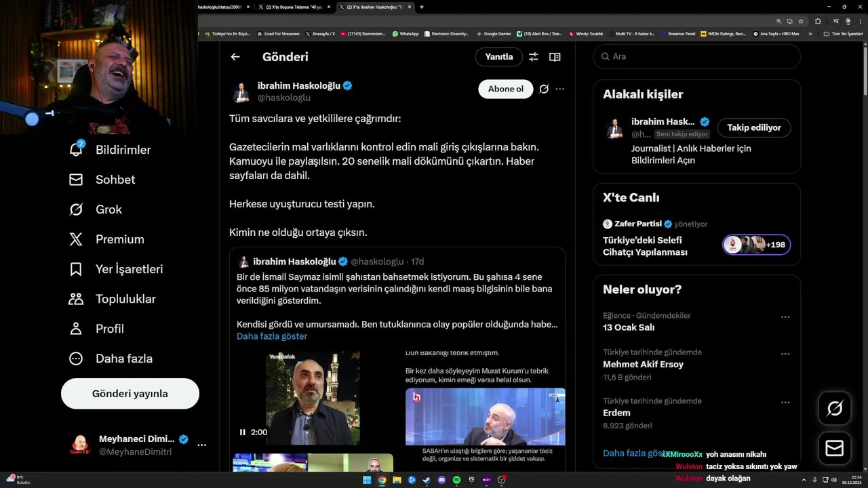Image resolution: width=868 pixels, height=488 pixels.
Task: Open File Explorer from the taskbar
Action: 397,480
